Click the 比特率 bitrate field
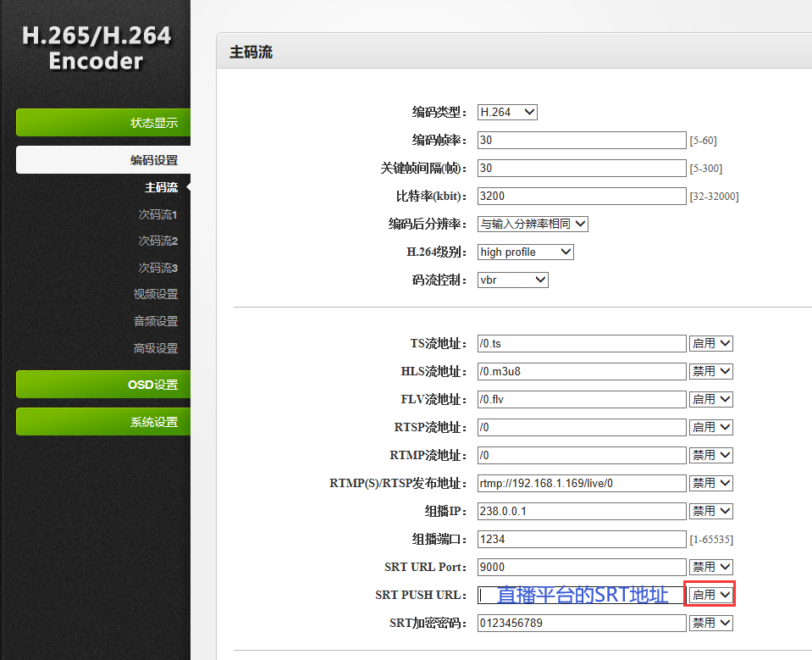Image resolution: width=812 pixels, height=660 pixels. (582, 196)
